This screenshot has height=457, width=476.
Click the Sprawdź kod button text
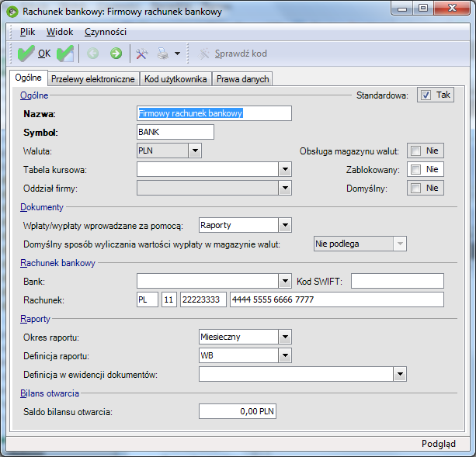coord(241,54)
